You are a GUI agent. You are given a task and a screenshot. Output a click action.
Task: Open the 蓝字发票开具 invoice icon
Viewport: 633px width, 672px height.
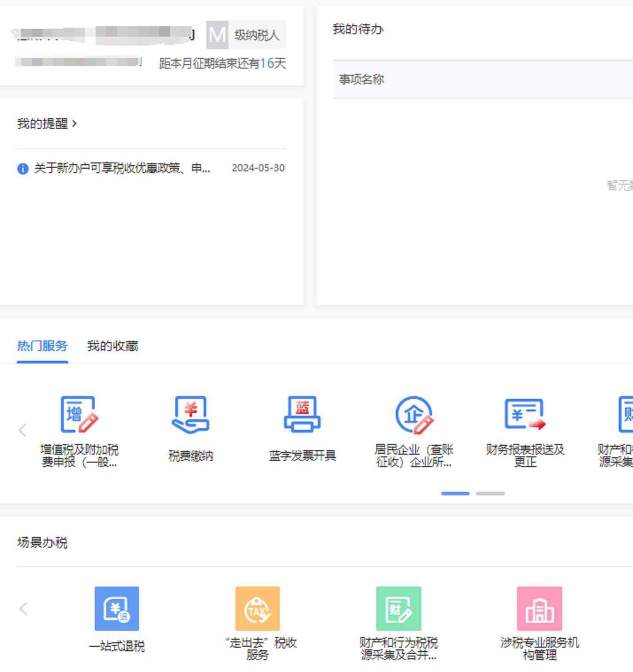(302, 415)
